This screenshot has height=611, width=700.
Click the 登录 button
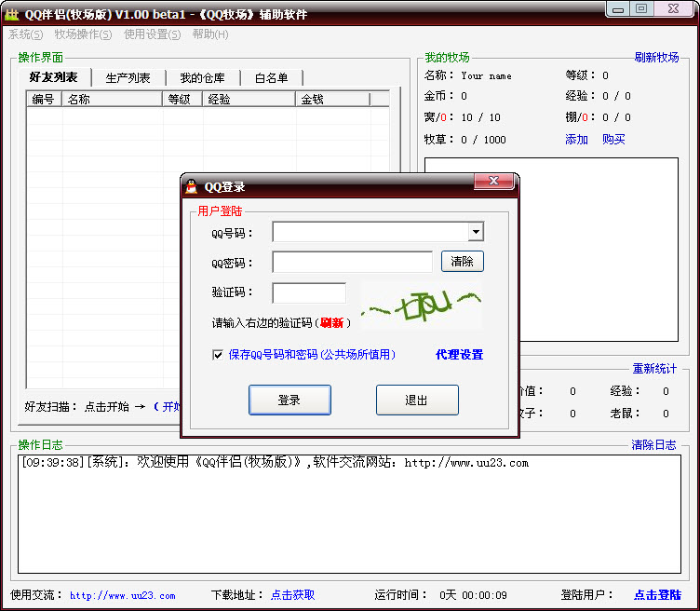[x=289, y=401]
